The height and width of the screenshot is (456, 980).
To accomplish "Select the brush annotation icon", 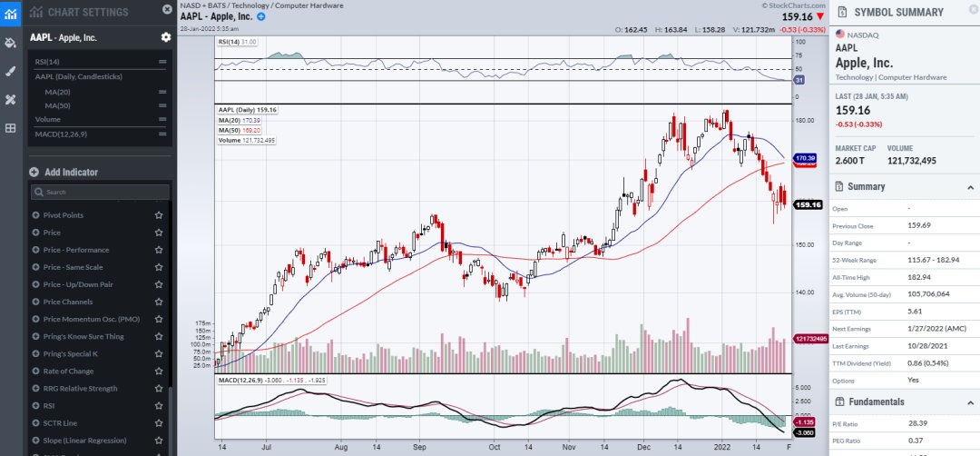I will point(10,72).
